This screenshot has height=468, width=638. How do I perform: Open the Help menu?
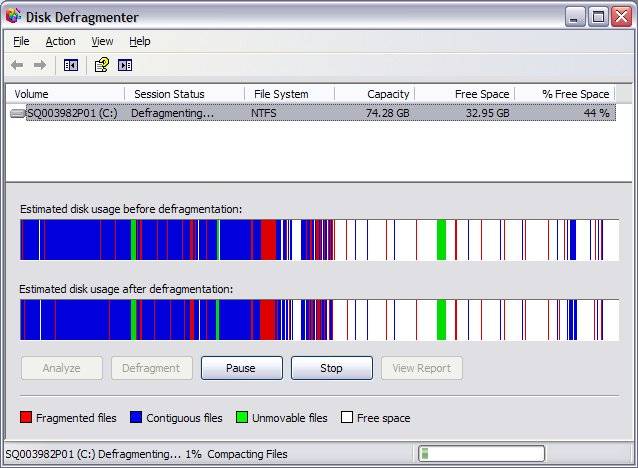(x=140, y=41)
